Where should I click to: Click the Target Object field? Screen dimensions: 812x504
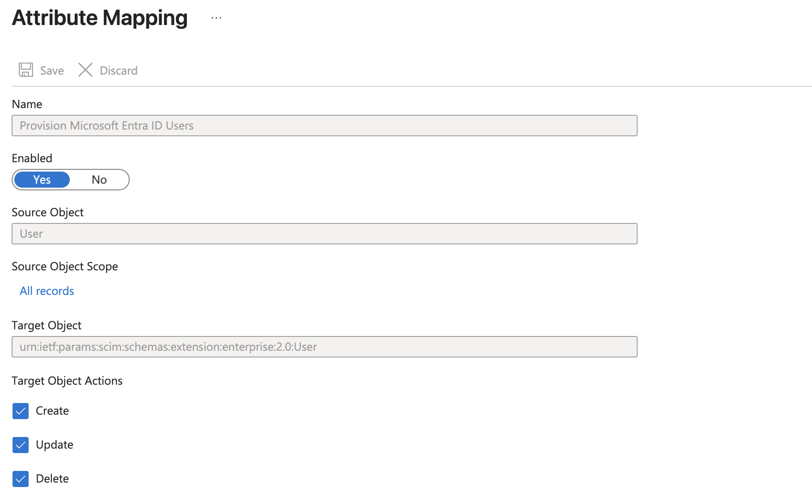point(324,347)
